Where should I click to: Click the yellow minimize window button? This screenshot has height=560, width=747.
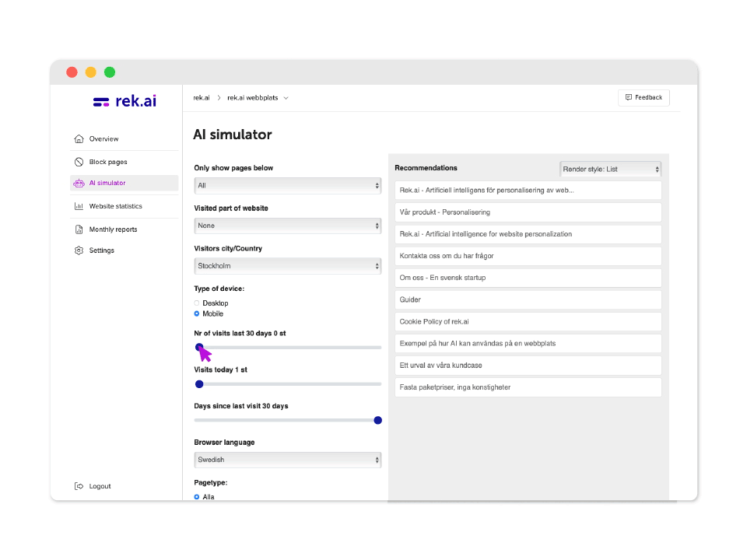click(90, 72)
